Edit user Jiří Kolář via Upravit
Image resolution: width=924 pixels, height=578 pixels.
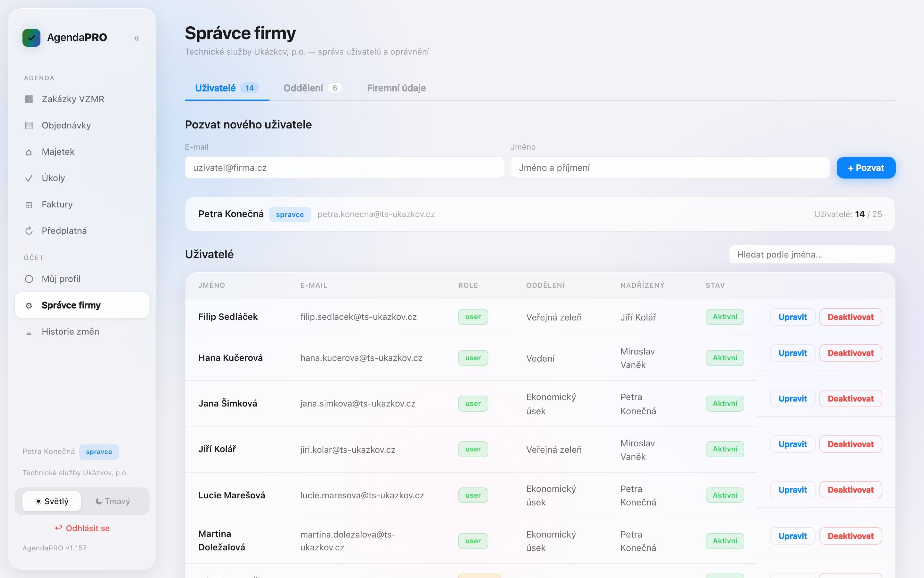792,444
